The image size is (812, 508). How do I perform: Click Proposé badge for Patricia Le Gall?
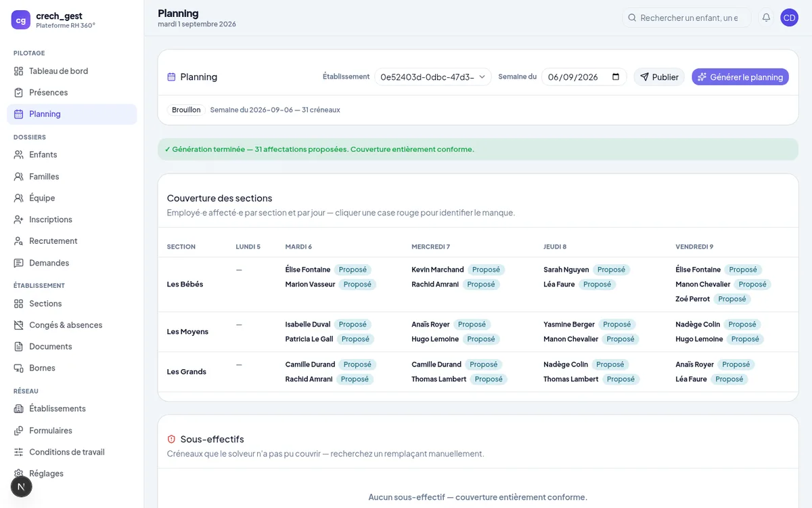pyautogui.click(x=355, y=339)
